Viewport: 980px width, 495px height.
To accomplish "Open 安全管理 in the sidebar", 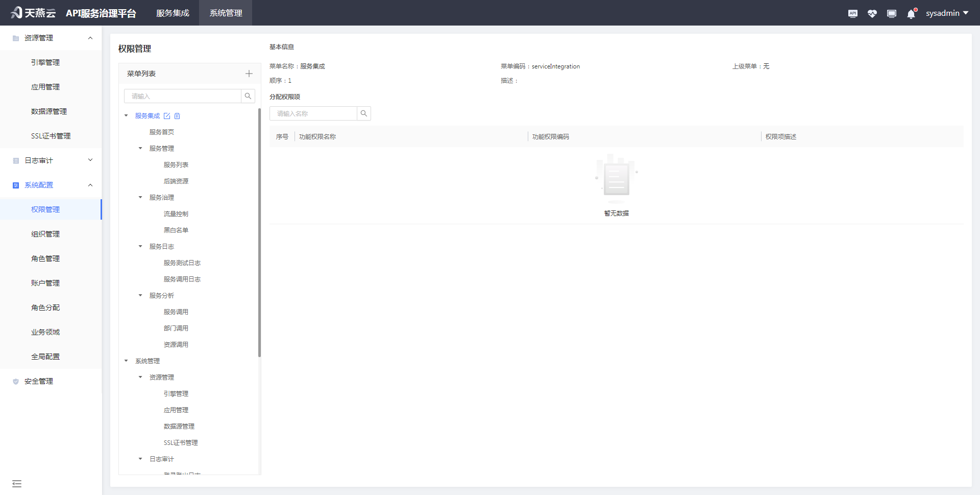I will click(39, 381).
